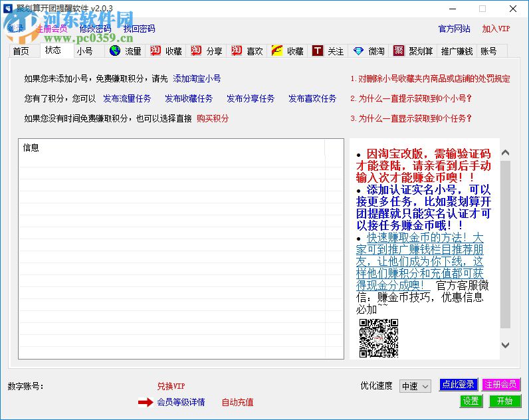
Task: Click the magenta 注册会员 button
Action: 500,384
